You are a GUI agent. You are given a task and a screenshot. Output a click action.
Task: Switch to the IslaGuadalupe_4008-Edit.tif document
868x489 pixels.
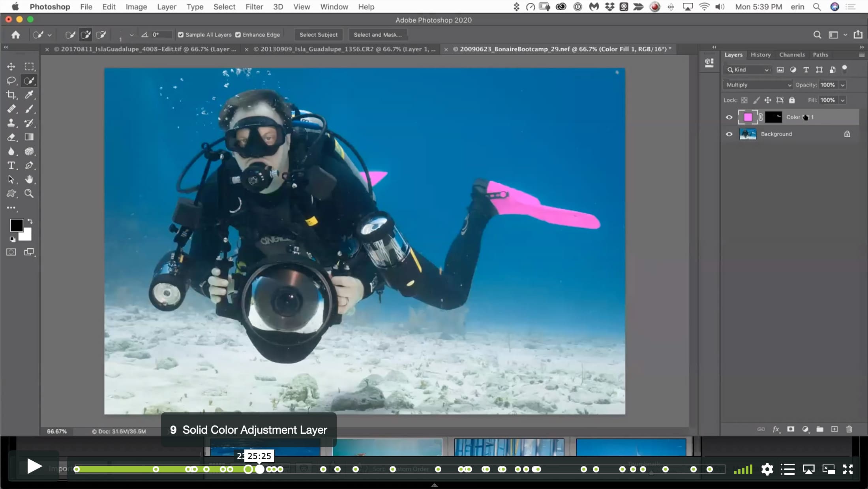tap(145, 49)
